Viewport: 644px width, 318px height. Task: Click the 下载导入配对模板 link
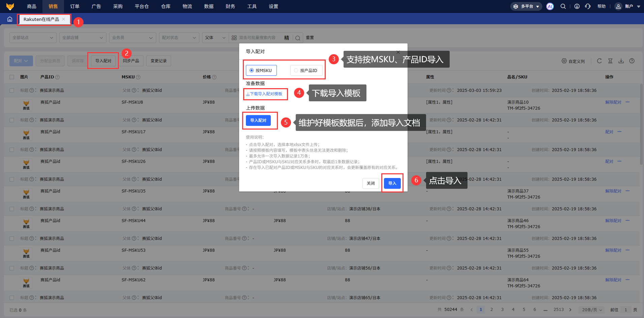(264, 94)
